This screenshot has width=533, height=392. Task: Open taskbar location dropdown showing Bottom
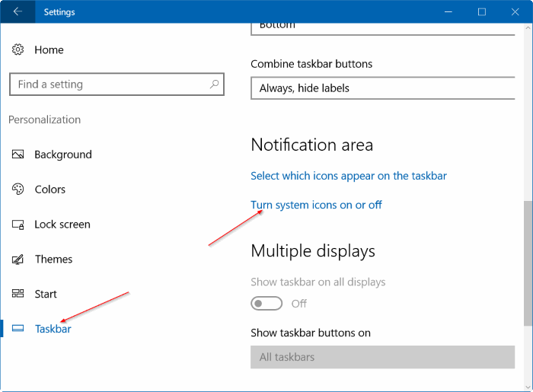tap(383, 28)
